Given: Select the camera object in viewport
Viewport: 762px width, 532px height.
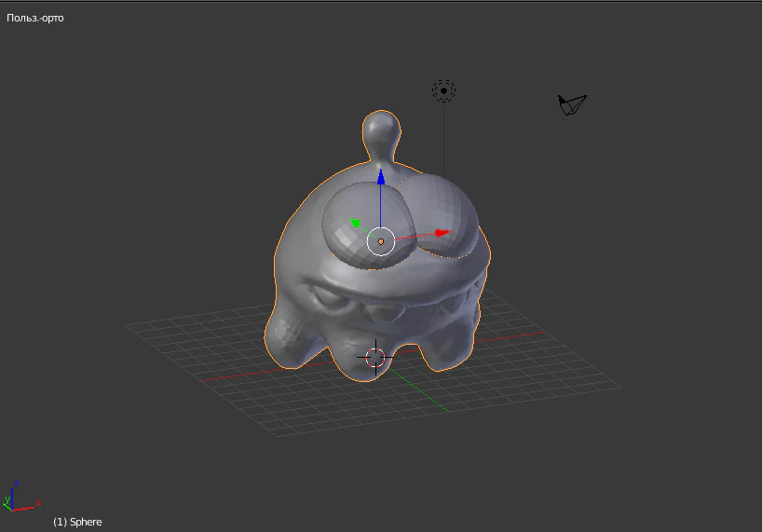Looking at the screenshot, I should pyautogui.click(x=572, y=104).
